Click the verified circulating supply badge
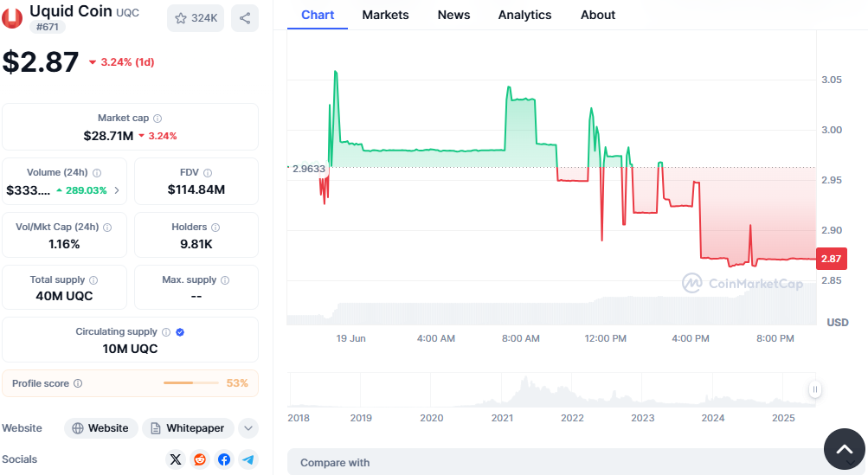Viewport: 868px width, 475px height. coord(180,332)
